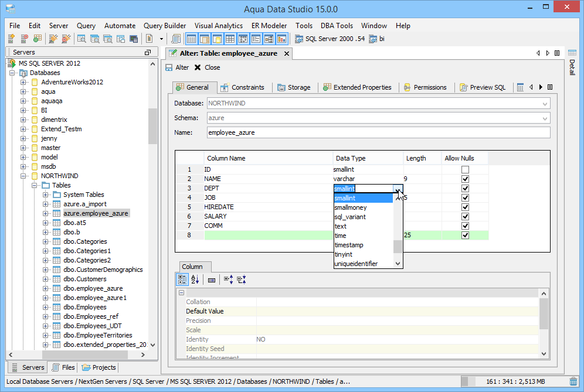
Task: Collapse the Databases tree node
Action: click(12, 73)
